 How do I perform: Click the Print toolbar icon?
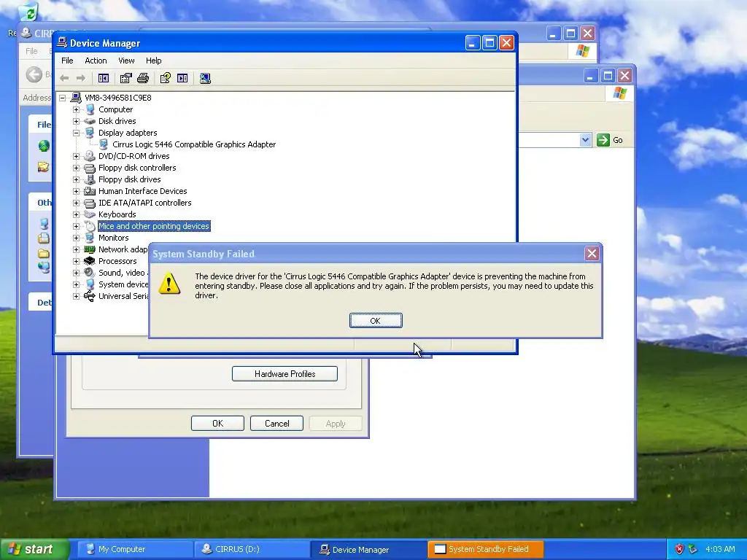click(143, 78)
